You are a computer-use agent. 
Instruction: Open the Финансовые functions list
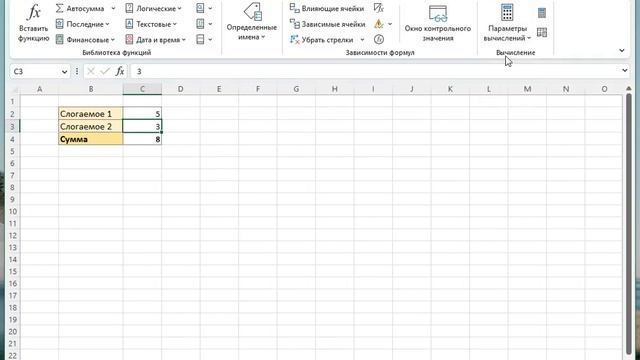85,40
